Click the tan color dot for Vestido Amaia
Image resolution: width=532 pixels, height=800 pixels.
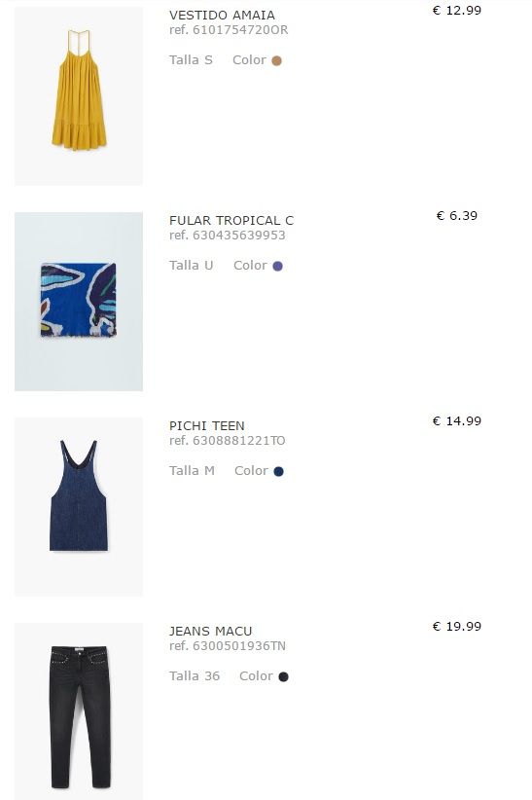(276, 60)
